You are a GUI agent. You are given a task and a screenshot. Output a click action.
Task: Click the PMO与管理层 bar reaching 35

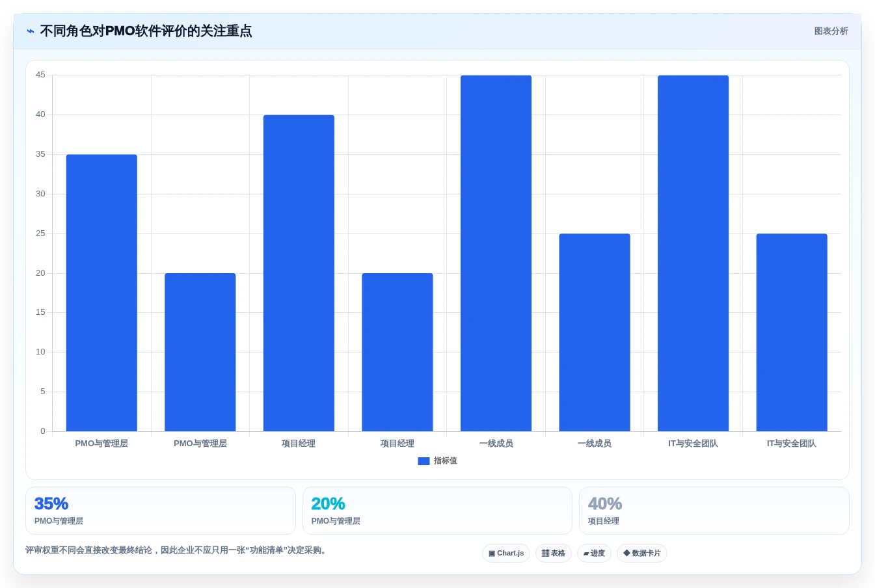pyautogui.click(x=101, y=293)
